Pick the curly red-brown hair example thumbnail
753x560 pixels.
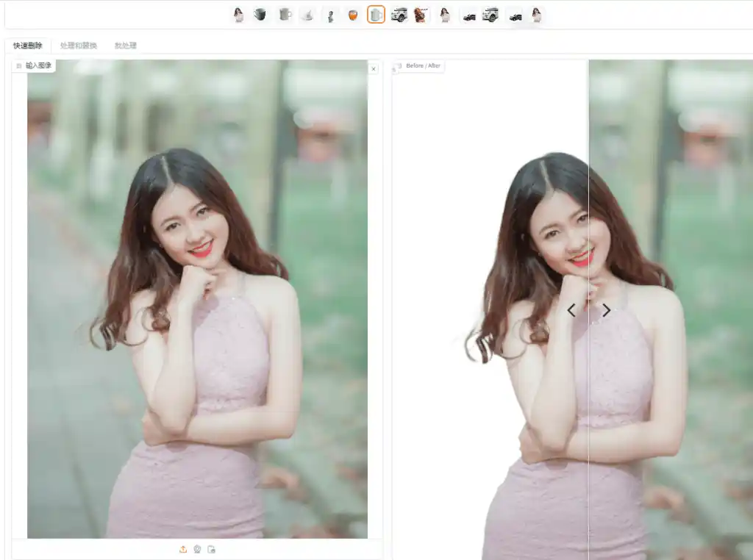[x=421, y=15]
